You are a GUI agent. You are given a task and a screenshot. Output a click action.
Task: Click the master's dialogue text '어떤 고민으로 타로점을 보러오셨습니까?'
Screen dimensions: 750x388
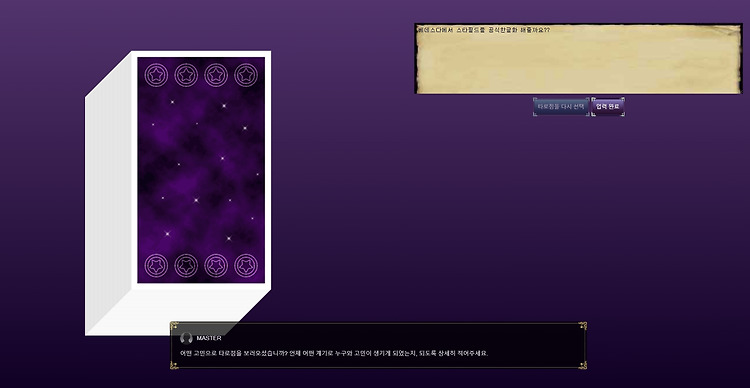pos(233,354)
